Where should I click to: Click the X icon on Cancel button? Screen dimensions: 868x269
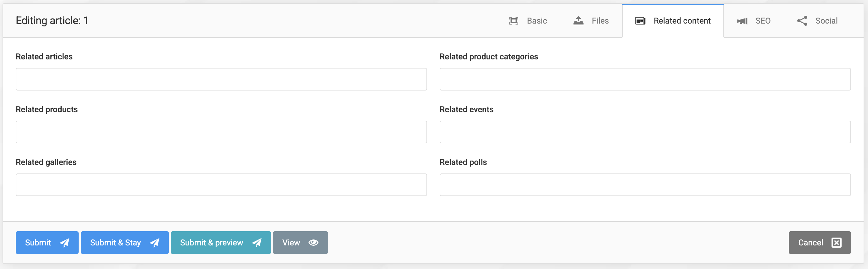(x=836, y=242)
